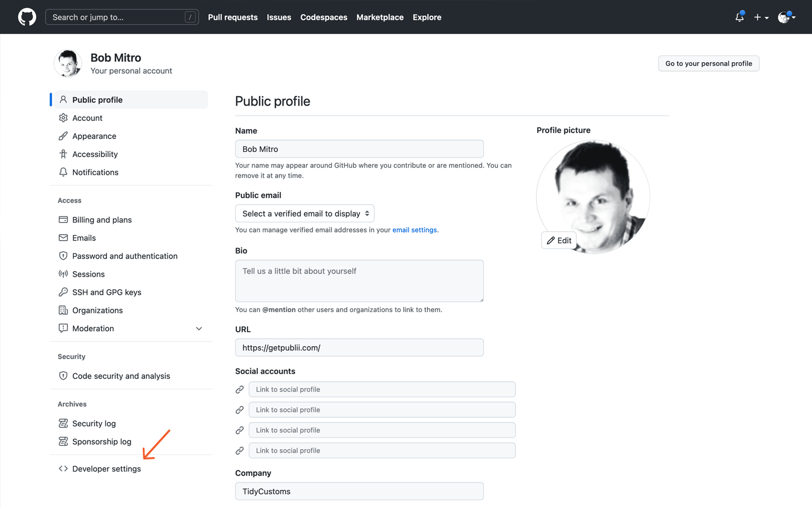Open the email settings link
This screenshot has width=812, height=508.
pos(414,230)
